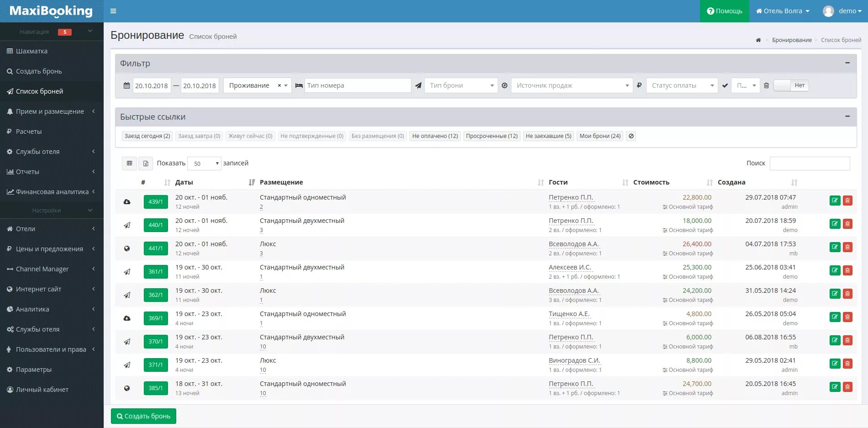Filter by Не оплачено (12)

[435, 136]
